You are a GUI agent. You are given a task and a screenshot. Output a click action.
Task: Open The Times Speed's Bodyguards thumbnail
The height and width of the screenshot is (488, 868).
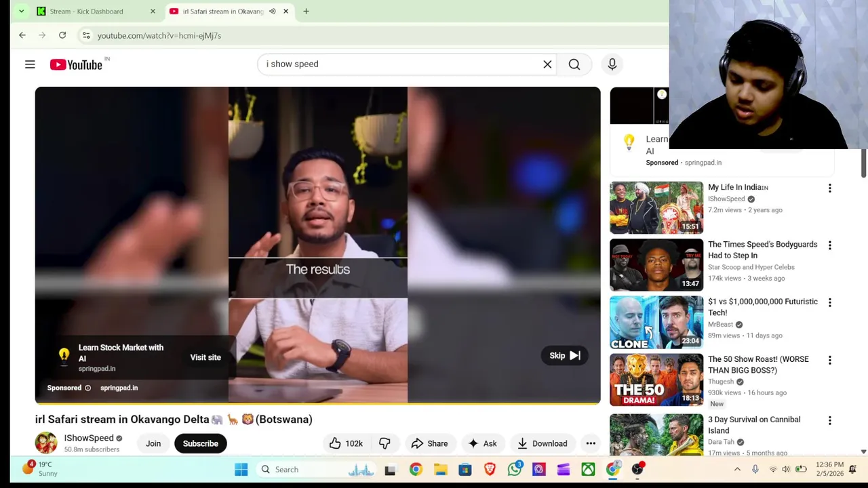[x=656, y=265]
